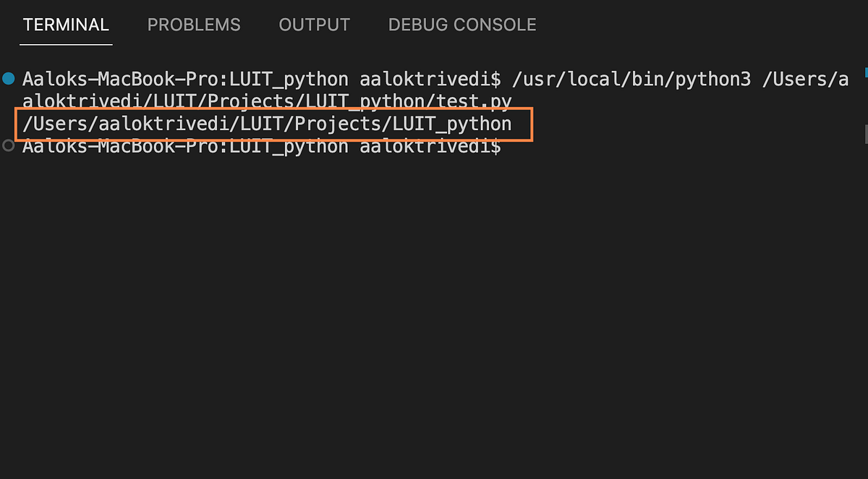
Task: Click the blue command-success dot beside first prompt
Action: (8, 78)
